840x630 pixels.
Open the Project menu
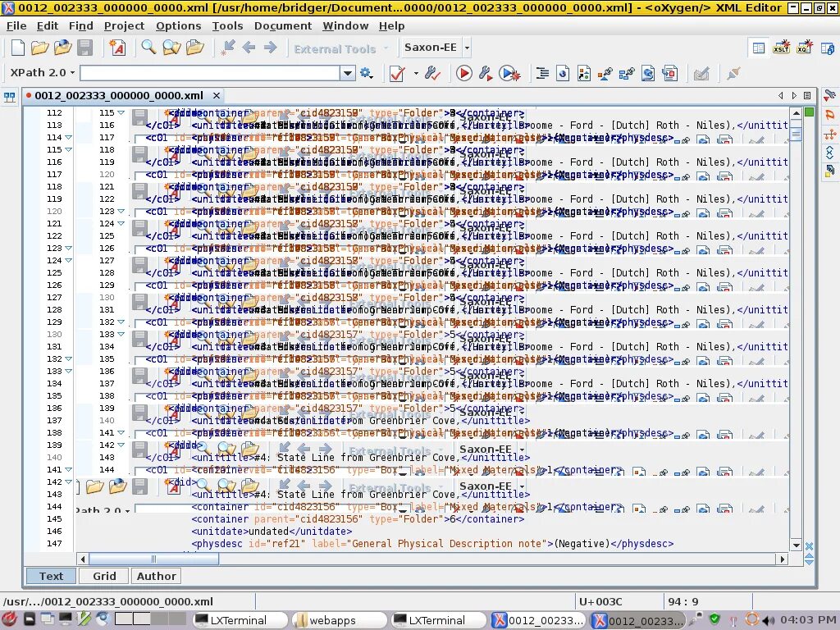tap(125, 25)
